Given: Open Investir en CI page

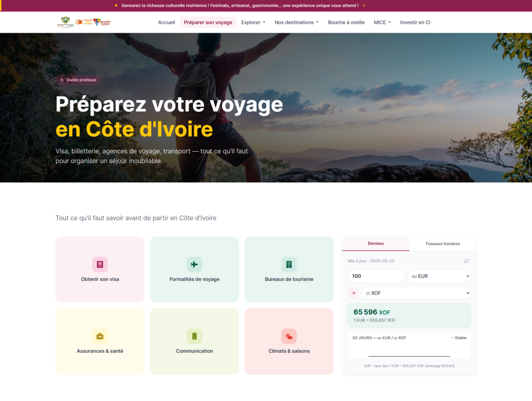Looking at the screenshot, I should point(415,22).
